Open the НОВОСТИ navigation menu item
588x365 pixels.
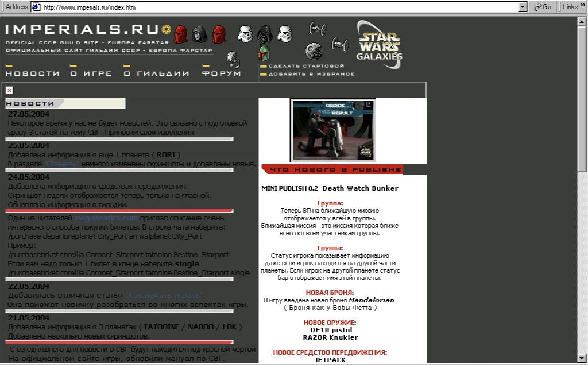tap(33, 73)
